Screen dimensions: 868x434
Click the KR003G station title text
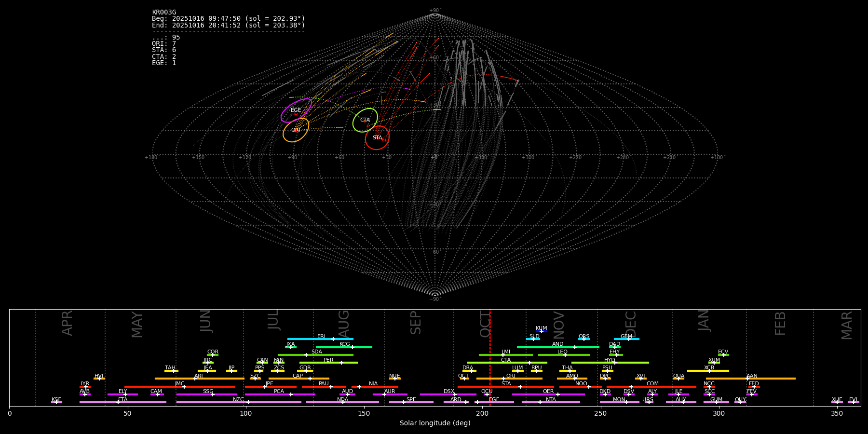click(164, 13)
